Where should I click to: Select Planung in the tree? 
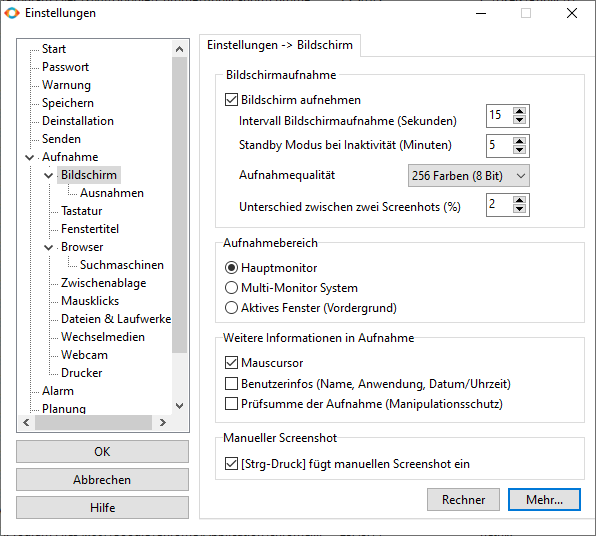click(64, 408)
